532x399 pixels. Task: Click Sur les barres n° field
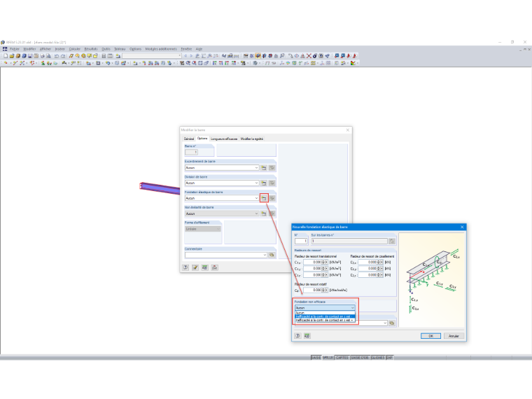[349, 241]
